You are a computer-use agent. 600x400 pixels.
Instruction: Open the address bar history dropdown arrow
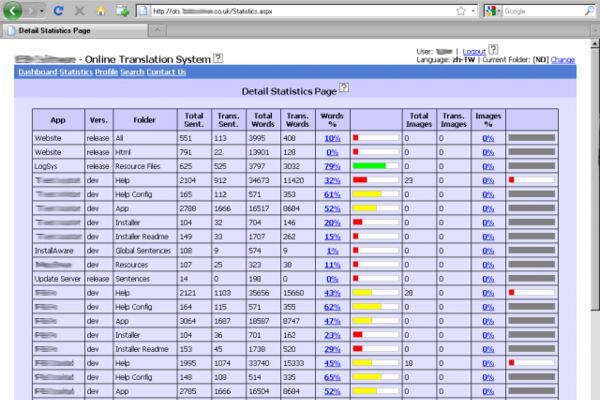pyautogui.click(x=473, y=11)
